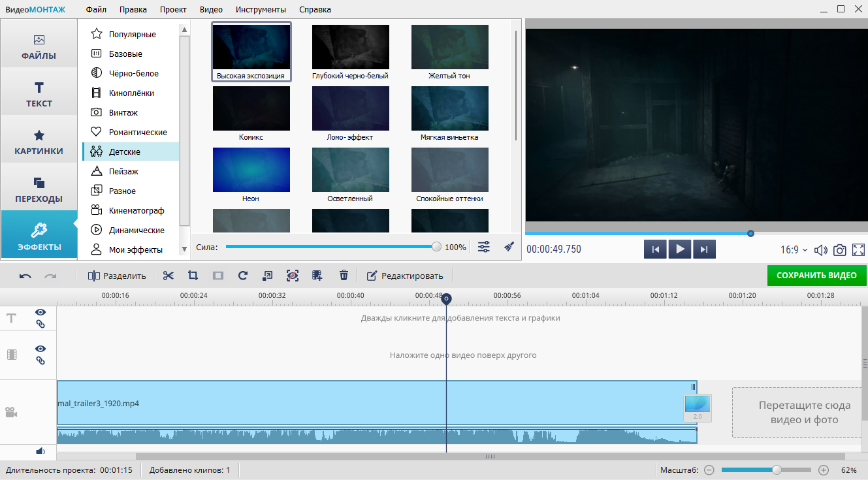Zoom in the timeline with plus button
The image size is (868, 480).
coord(824,470)
